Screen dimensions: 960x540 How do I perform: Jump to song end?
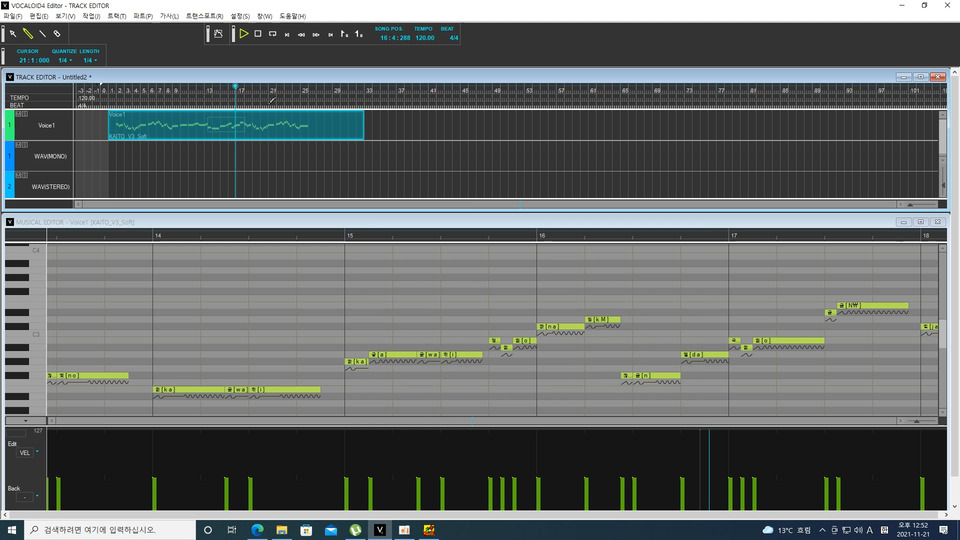pos(331,34)
